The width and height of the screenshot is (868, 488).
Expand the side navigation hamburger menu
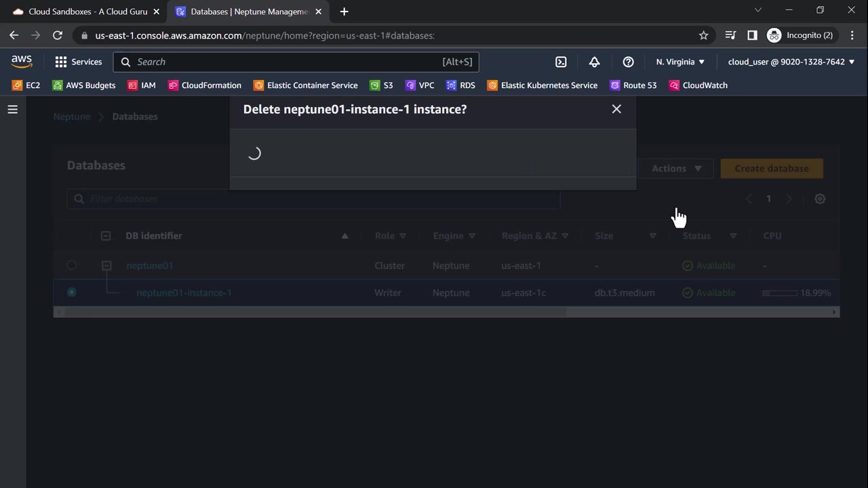point(13,109)
